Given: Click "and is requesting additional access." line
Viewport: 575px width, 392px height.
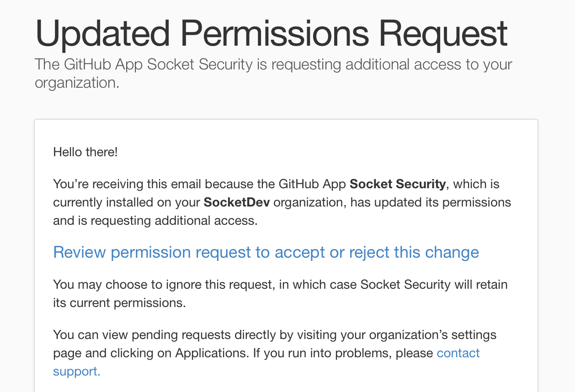Looking at the screenshot, I should [x=155, y=220].
